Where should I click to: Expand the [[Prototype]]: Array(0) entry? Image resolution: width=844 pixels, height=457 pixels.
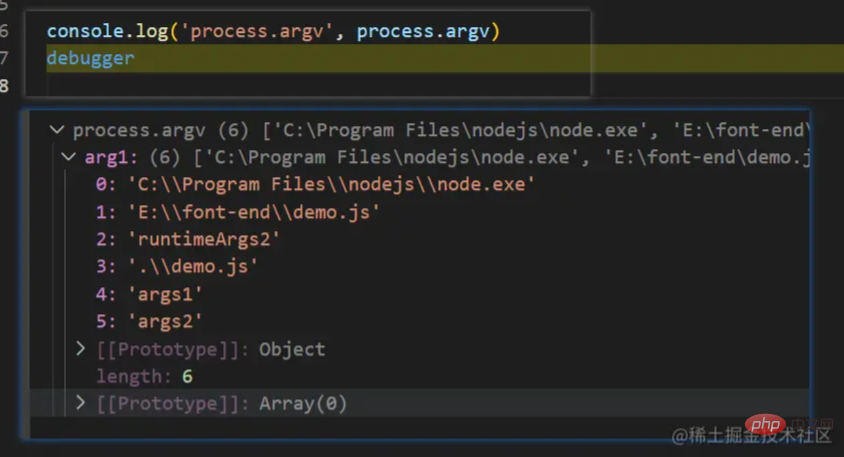[x=81, y=403]
